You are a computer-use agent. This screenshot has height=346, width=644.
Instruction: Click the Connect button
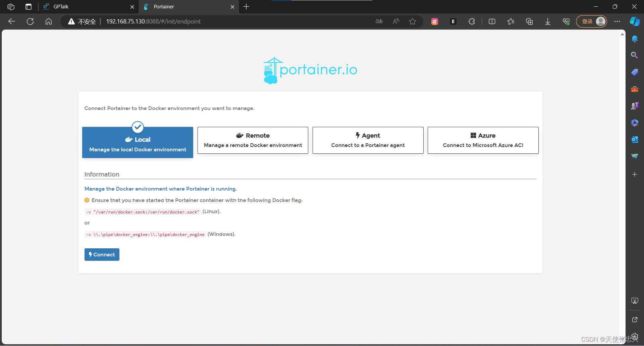[x=102, y=255]
